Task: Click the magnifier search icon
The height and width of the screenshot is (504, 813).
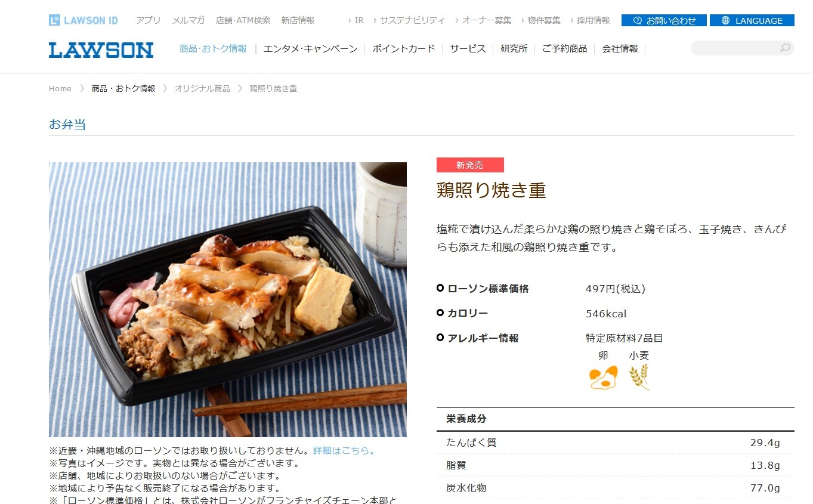Action: point(785,48)
